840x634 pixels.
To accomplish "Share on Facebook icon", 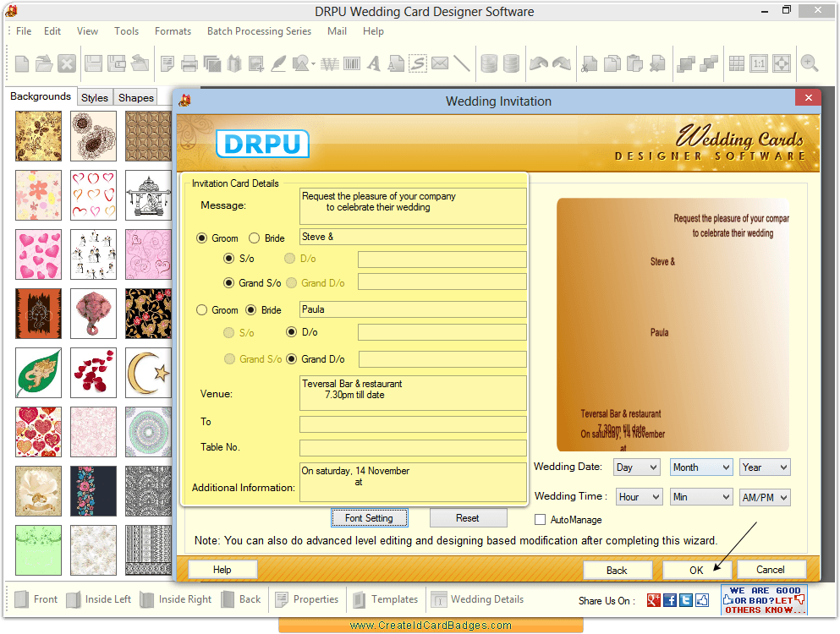I will click(670, 600).
